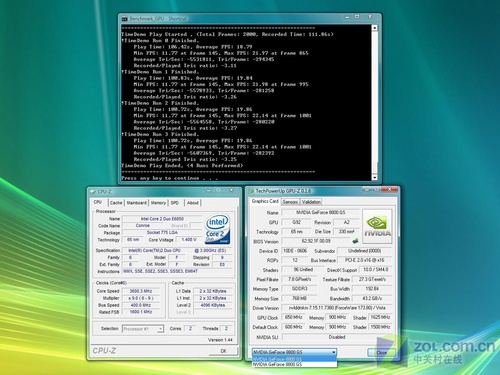The height and width of the screenshot is (375, 500).
Task: Open the Mainboard tab in CPU-Z
Action: (x=136, y=203)
